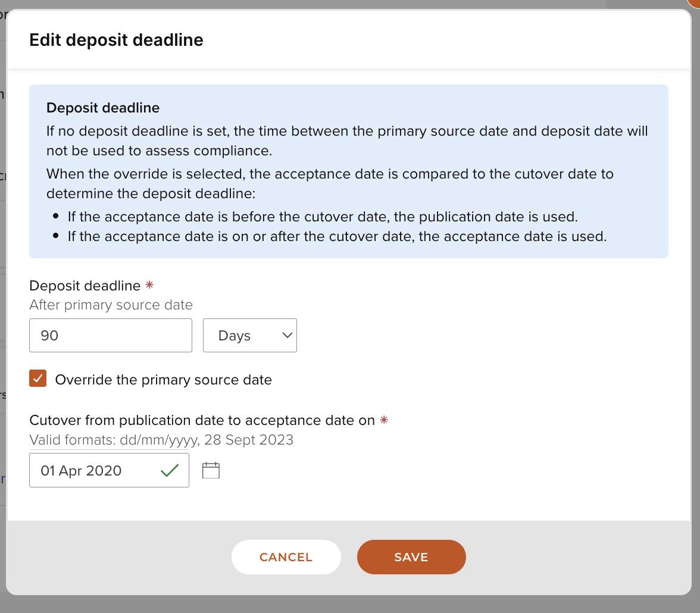Click the "Edit deposit deadline" dialog title

click(x=116, y=40)
